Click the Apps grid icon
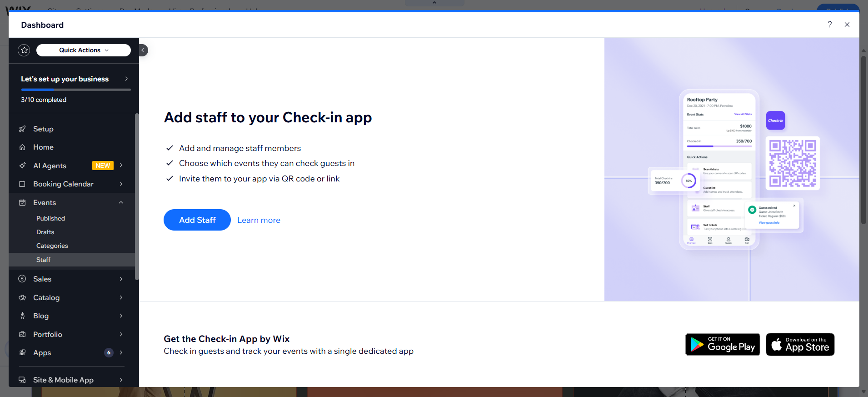This screenshot has height=397, width=868. pos(22,352)
